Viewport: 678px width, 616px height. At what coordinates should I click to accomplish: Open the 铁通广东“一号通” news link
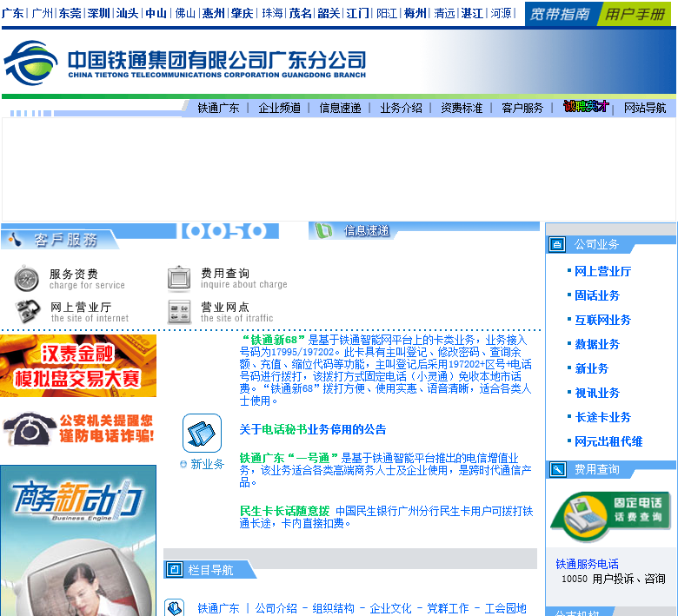(289, 458)
